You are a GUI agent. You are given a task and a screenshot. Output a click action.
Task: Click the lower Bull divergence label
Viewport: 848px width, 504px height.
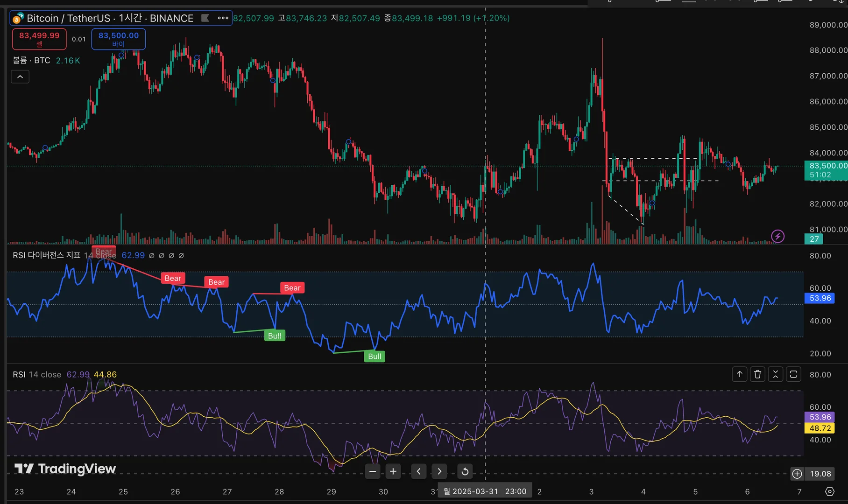[x=375, y=357]
